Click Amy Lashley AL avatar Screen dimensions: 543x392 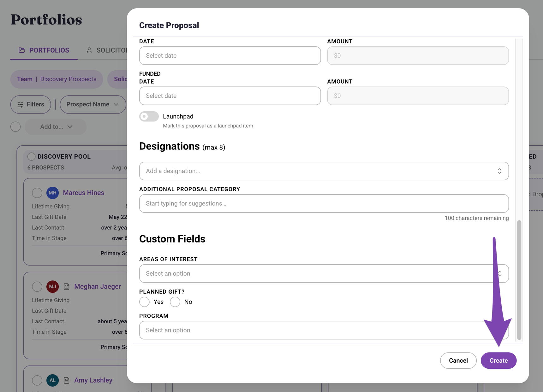tap(53, 380)
